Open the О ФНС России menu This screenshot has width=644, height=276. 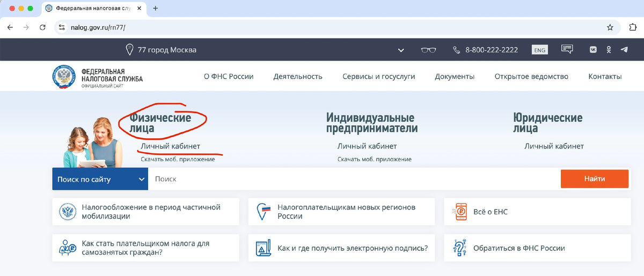coord(229,77)
